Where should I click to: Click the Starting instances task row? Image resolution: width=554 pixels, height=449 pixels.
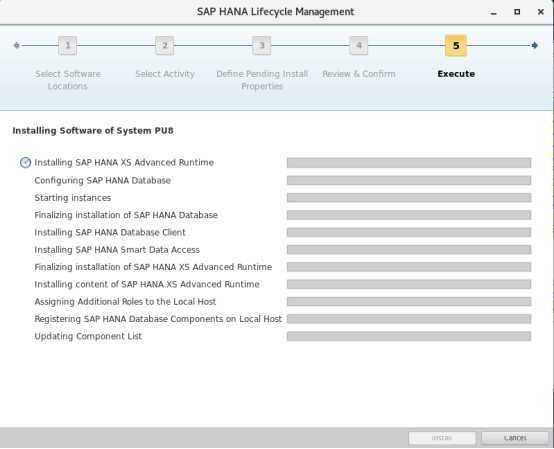pos(283,198)
